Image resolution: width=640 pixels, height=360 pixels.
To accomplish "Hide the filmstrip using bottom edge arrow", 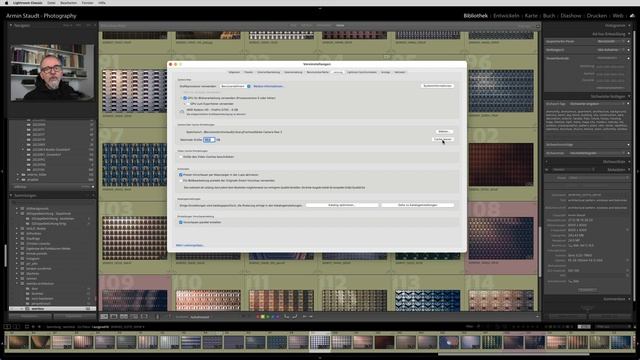I will tap(320, 358).
